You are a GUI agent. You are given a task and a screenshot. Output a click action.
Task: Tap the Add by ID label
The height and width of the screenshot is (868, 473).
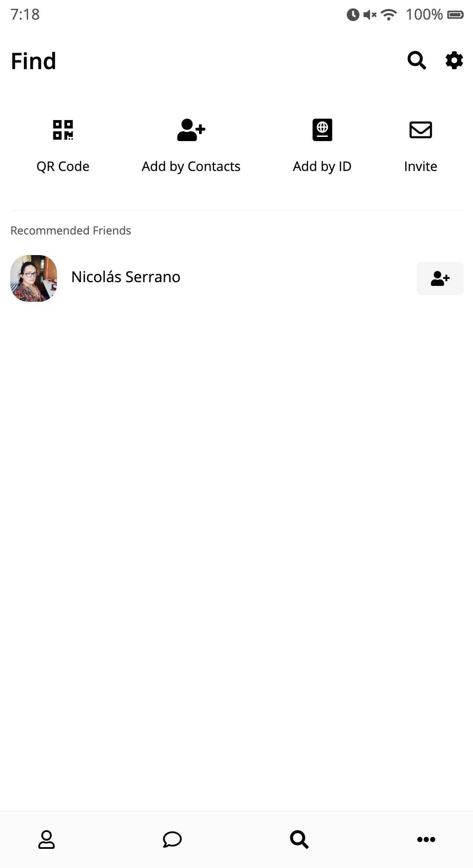pyautogui.click(x=322, y=166)
